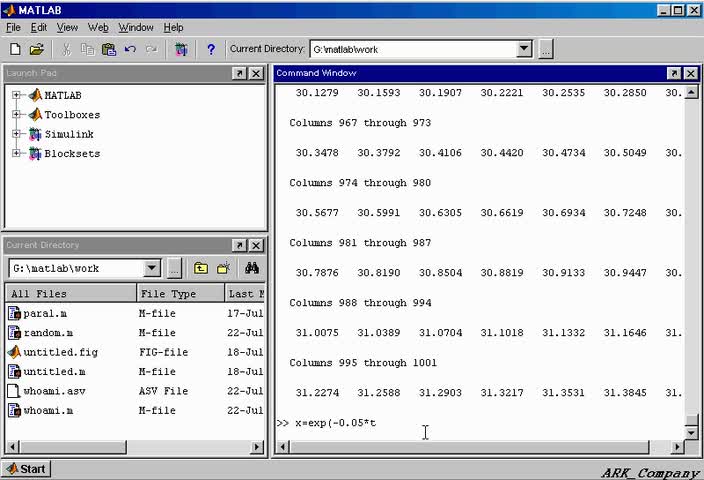Click the new folder icon
Viewport: 704px width, 480px height.
coord(223,269)
